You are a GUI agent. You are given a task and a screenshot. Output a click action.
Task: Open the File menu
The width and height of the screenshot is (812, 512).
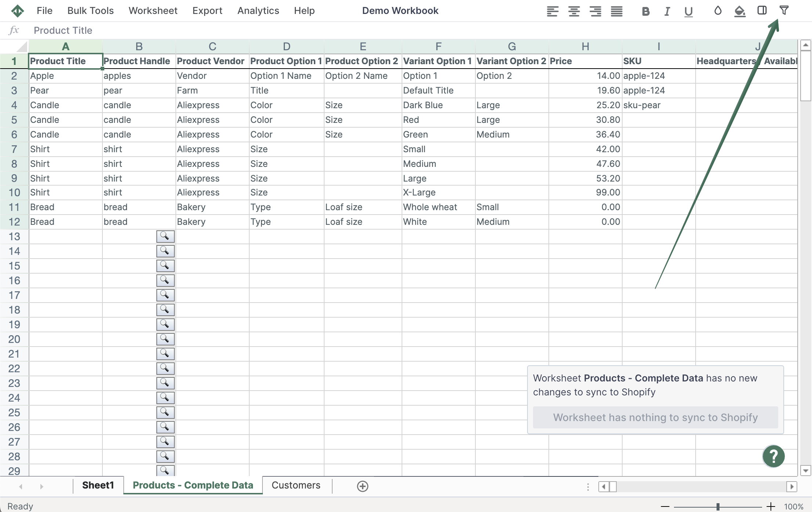coord(44,11)
